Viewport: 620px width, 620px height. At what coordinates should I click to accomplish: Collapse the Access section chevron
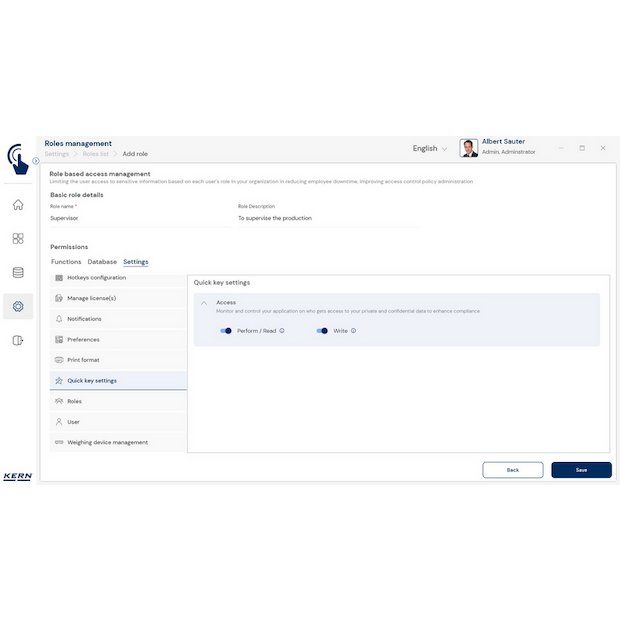click(204, 302)
